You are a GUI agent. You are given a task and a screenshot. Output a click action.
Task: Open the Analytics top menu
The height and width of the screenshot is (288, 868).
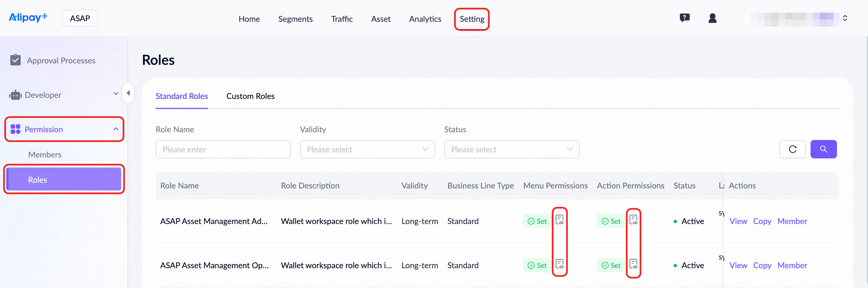(x=425, y=19)
